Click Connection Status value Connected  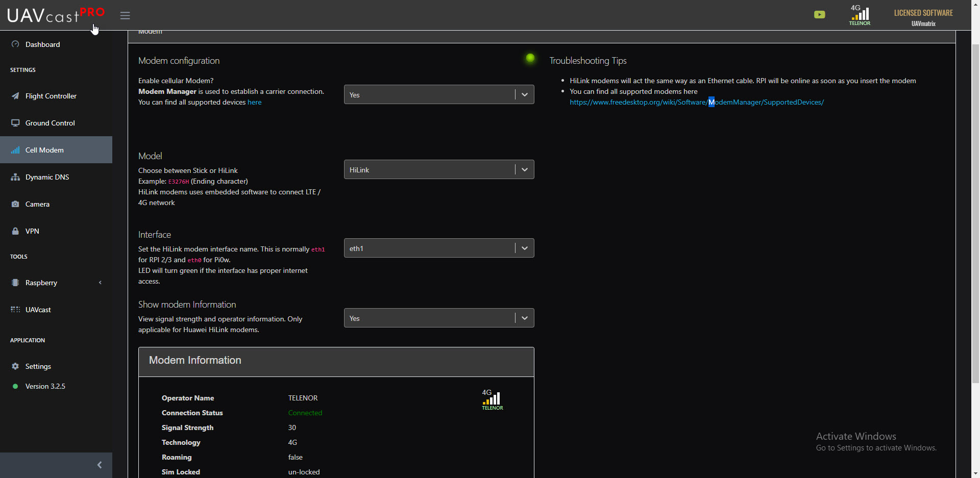[x=305, y=413]
